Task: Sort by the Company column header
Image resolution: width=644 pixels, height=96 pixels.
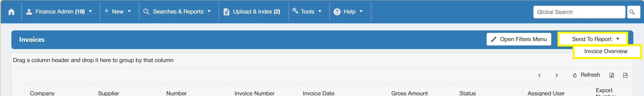Action: pyautogui.click(x=42, y=93)
